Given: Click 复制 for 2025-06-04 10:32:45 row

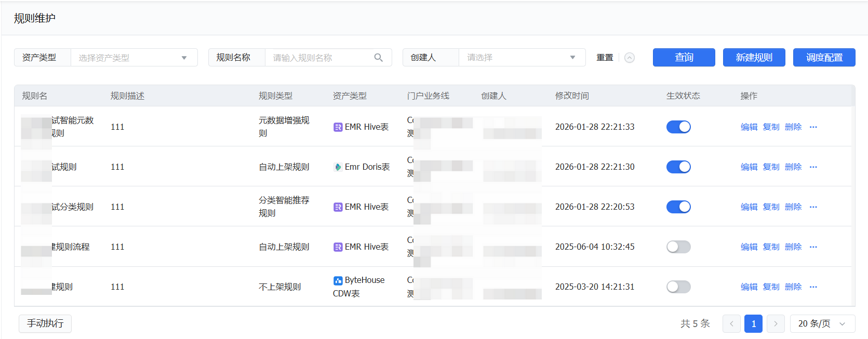Looking at the screenshot, I should point(771,247).
